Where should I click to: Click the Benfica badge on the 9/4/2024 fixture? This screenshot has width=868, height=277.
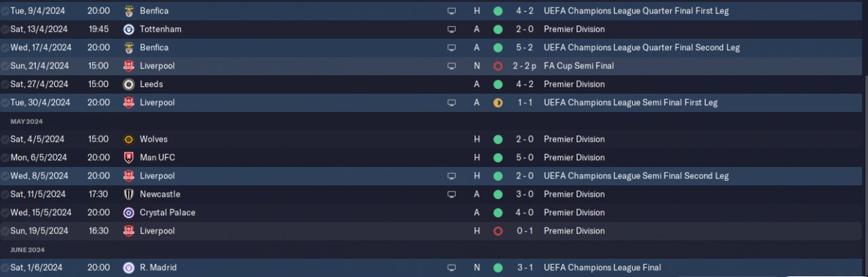pyautogui.click(x=129, y=11)
